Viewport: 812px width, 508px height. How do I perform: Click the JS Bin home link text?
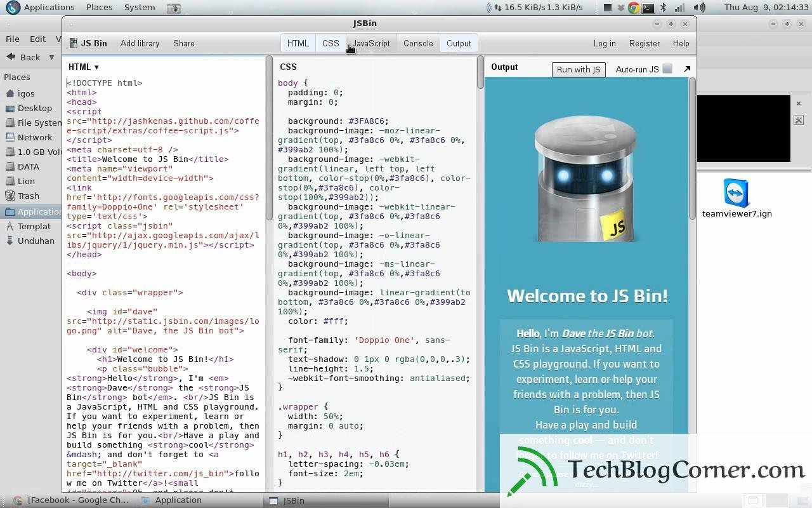coord(94,43)
